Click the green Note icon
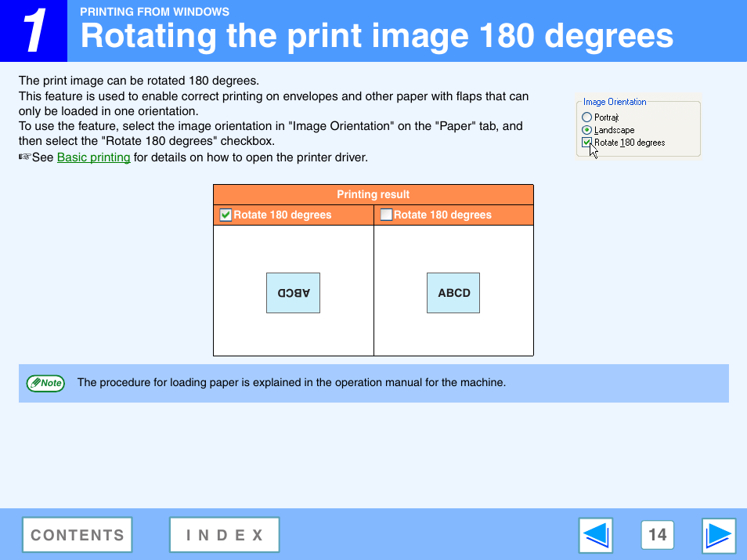Viewport: 747px width, 560px height. coord(45,383)
